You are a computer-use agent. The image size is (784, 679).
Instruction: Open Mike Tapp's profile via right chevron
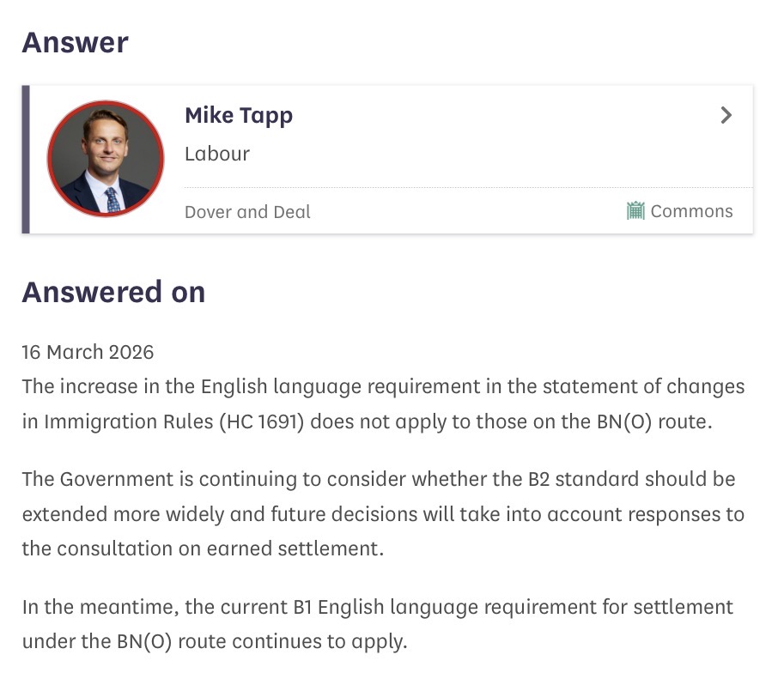coord(726,115)
